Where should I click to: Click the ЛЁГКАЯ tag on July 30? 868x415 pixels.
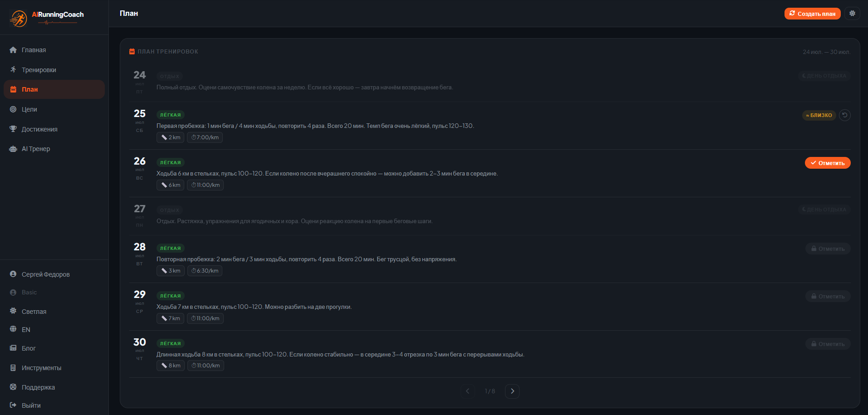[x=171, y=343]
